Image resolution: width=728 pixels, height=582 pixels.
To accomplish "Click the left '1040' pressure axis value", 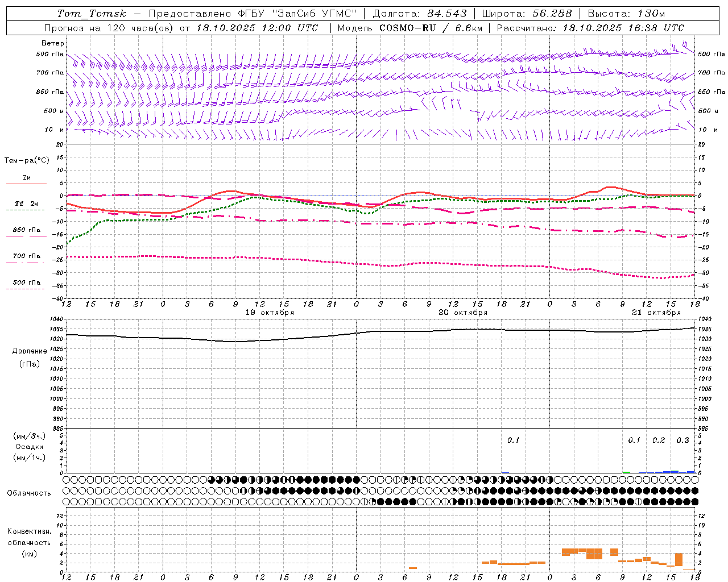I will click(57, 319).
